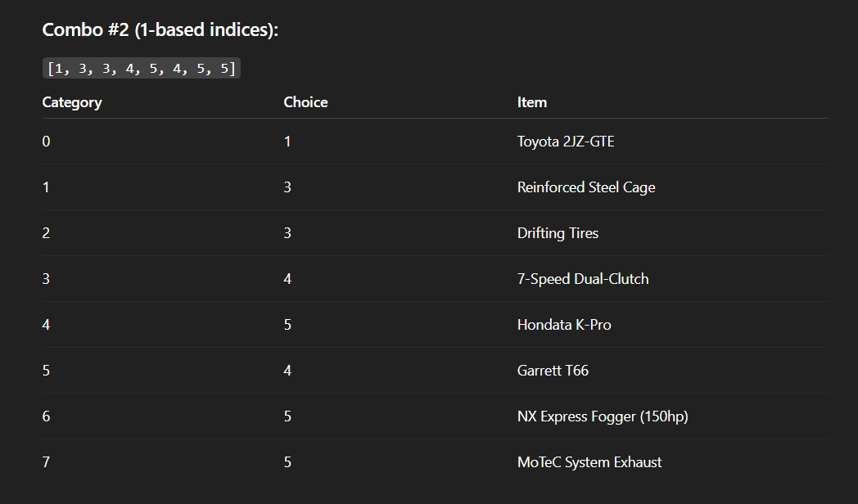Select the Toyota 2JZ-GTE item cell
Image resolution: width=858 pixels, height=504 pixels.
(566, 142)
